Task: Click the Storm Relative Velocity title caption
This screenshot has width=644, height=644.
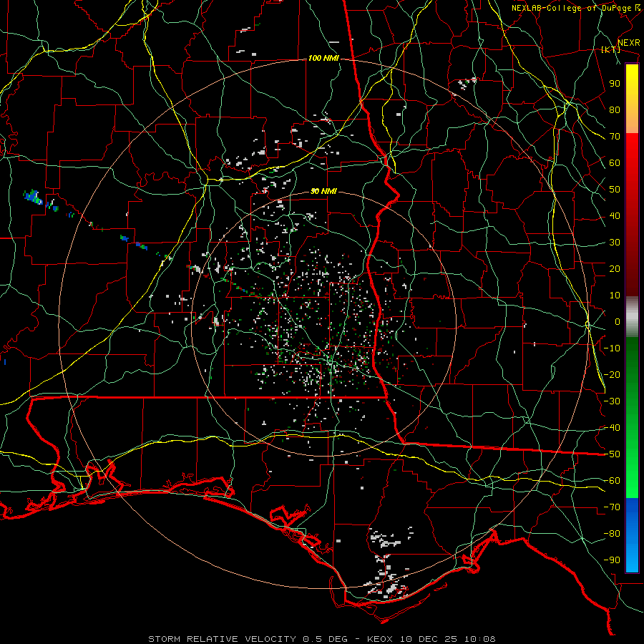Action: tap(322, 639)
